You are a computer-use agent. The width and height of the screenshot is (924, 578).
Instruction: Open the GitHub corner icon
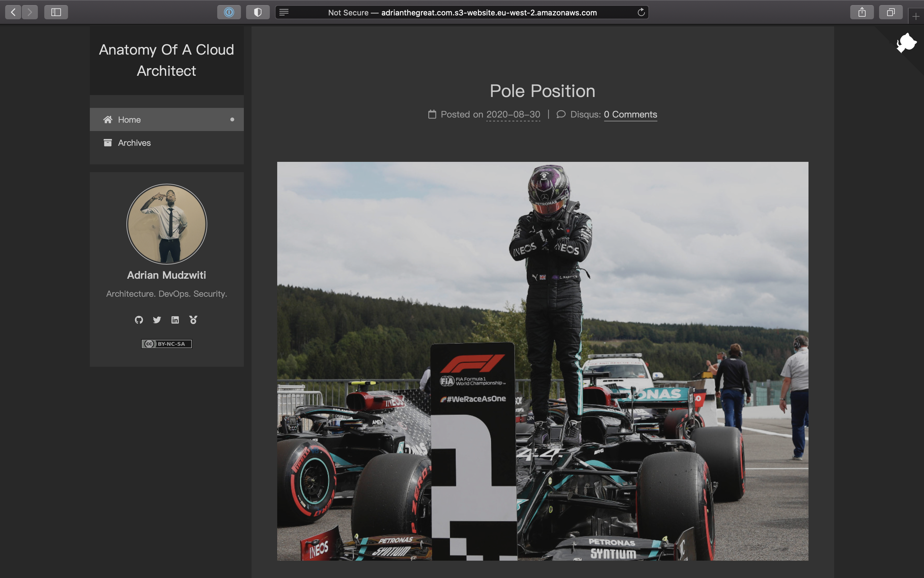[906, 42]
